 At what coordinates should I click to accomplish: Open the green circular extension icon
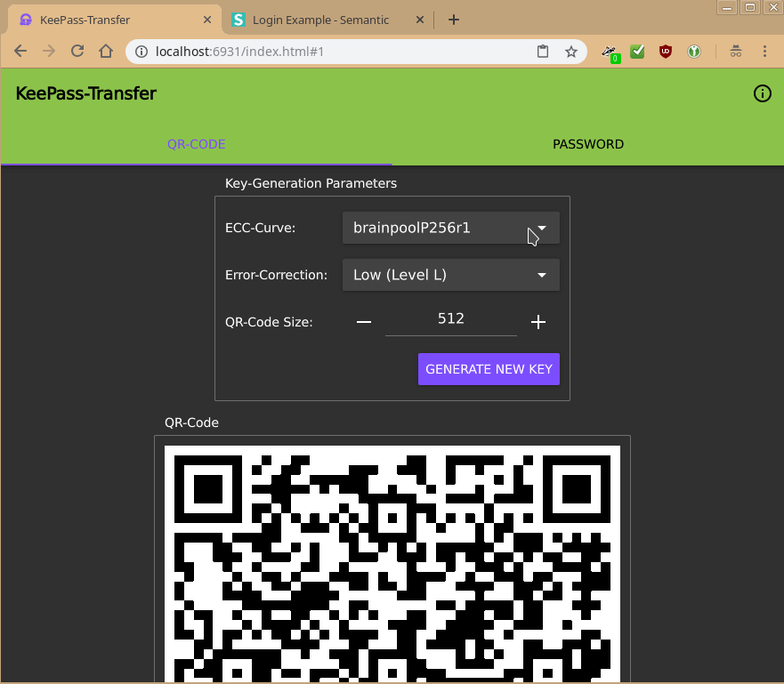[x=693, y=52]
